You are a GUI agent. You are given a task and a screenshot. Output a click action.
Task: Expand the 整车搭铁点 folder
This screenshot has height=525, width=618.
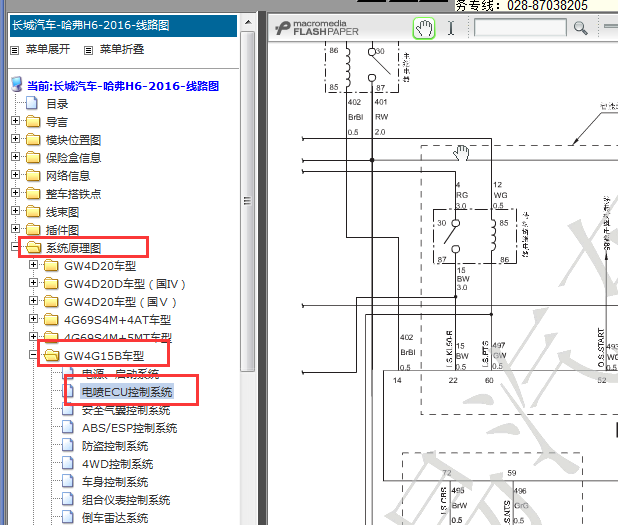(x=15, y=193)
